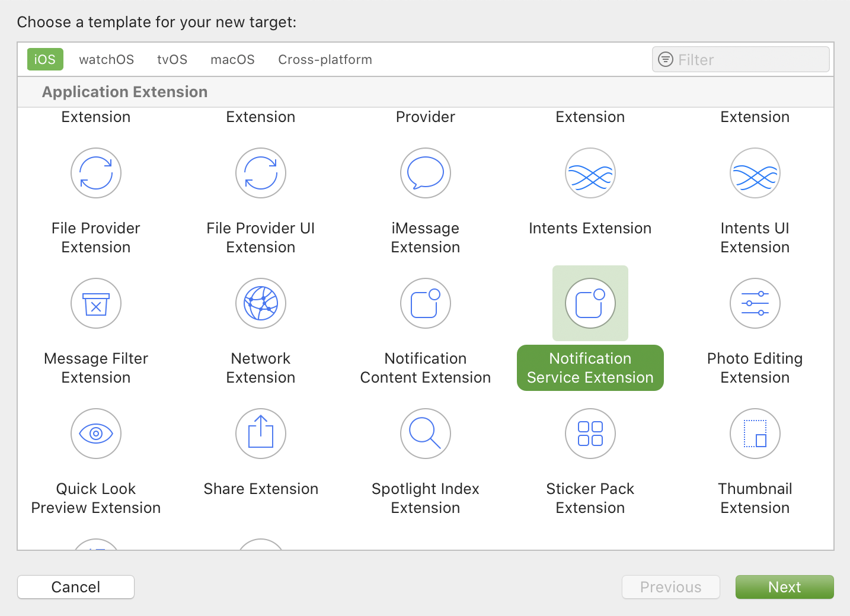Click the Share Extension label
The height and width of the screenshot is (616, 850).
click(261, 489)
